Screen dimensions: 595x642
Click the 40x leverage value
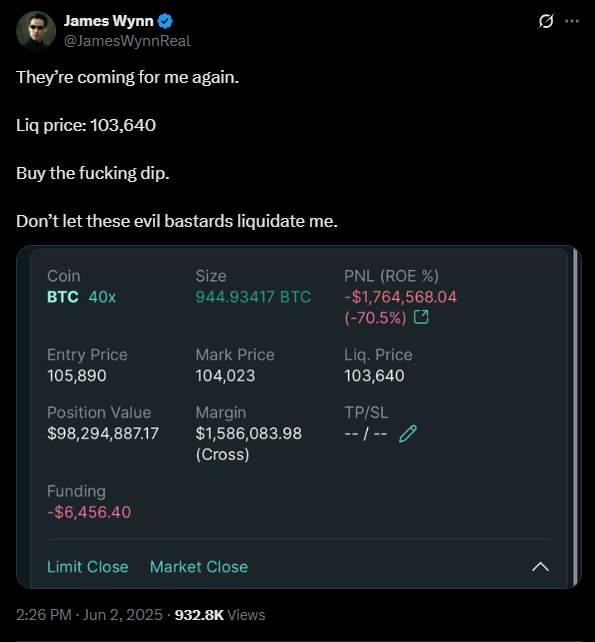tap(102, 297)
